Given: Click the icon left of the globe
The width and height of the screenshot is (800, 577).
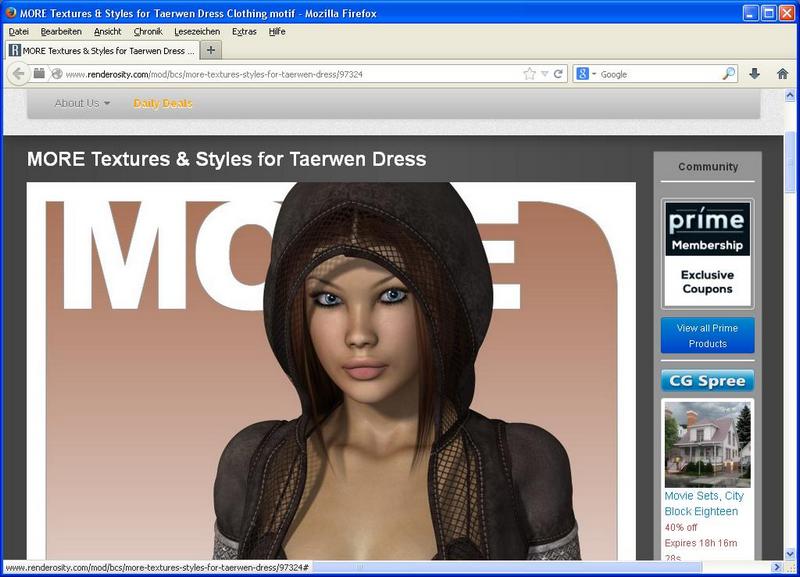Looking at the screenshot, I should [39, 73].
